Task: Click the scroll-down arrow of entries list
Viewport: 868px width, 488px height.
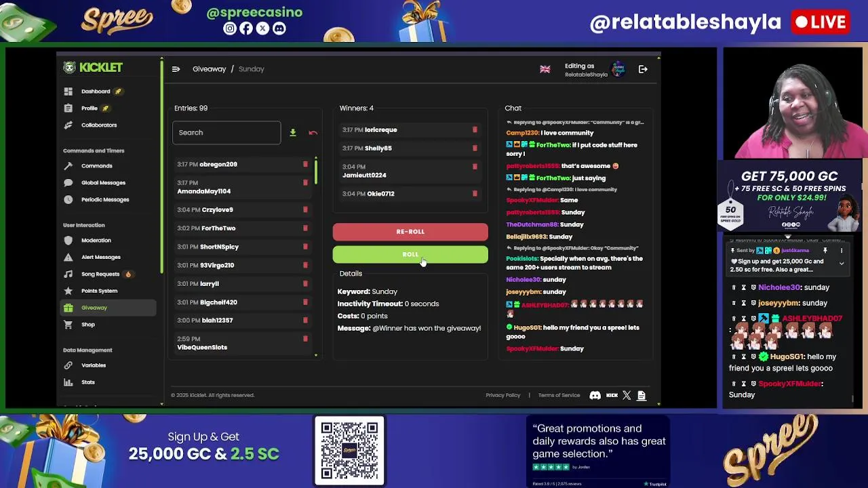Action: coord(315,355)
